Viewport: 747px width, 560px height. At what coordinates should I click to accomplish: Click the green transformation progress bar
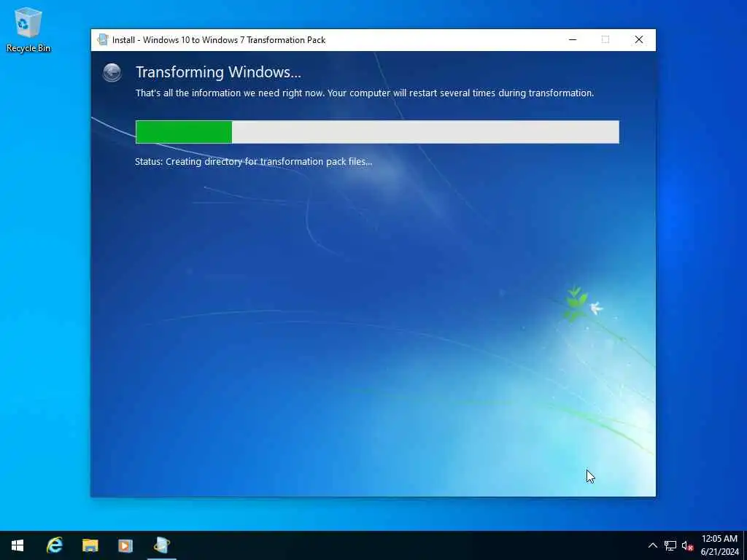[x=377, y=132]
